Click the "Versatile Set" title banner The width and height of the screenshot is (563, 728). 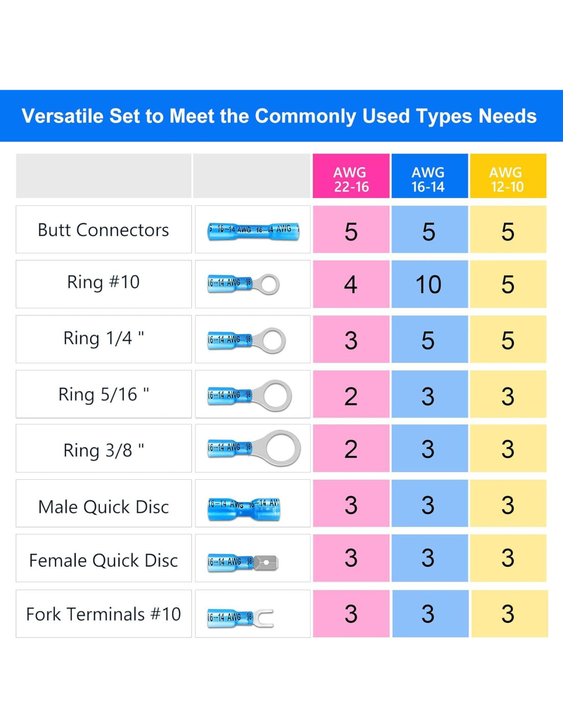[279, 116]
